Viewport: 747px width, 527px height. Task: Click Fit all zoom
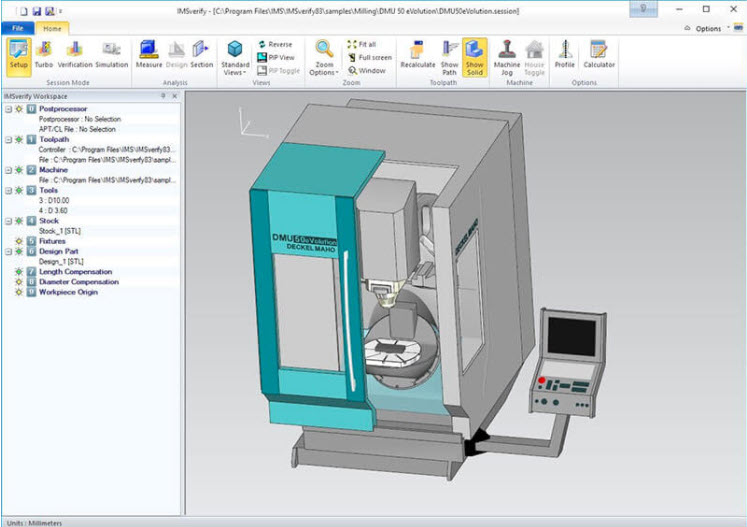point(362,44)
